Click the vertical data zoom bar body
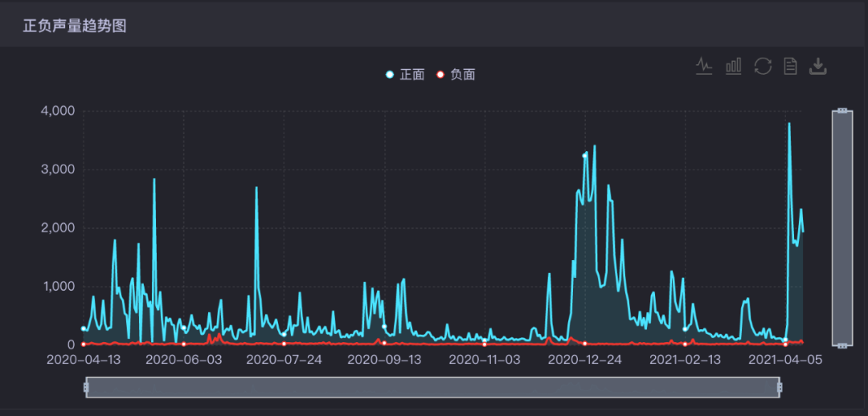Screen dimensions: 868x416 [842, 228]
